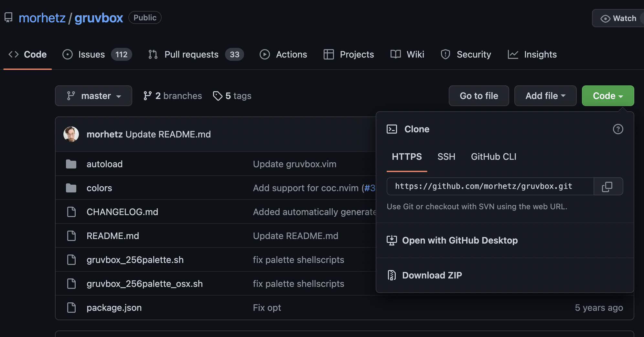Open the Projects tab

(349, 54)
